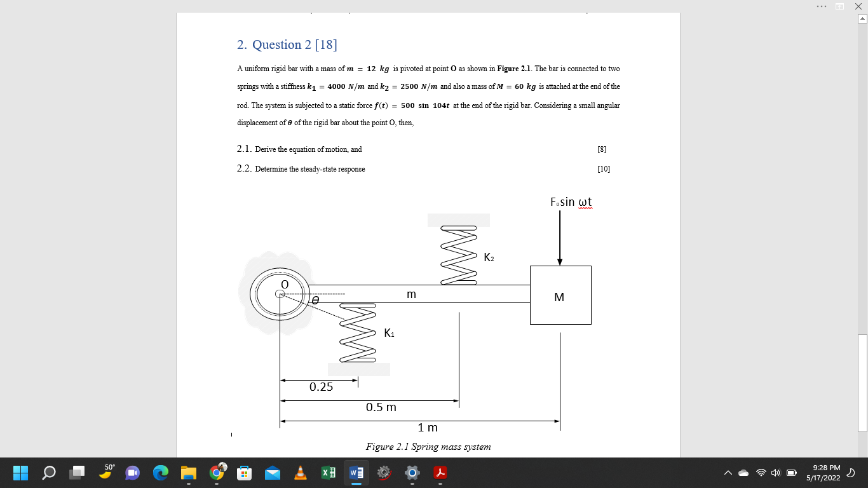This screenshot has height=488, width=868.
Task: Click the 'Figure 2.1 Spring mass system' caption
Action: 428,447
